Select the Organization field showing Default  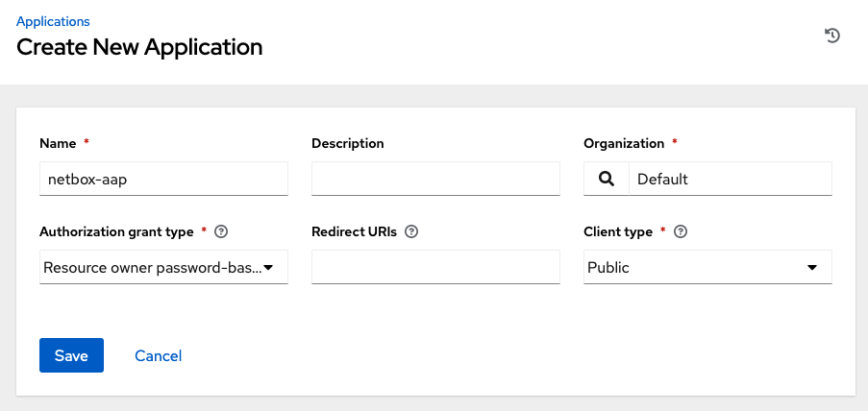[731, 179]
